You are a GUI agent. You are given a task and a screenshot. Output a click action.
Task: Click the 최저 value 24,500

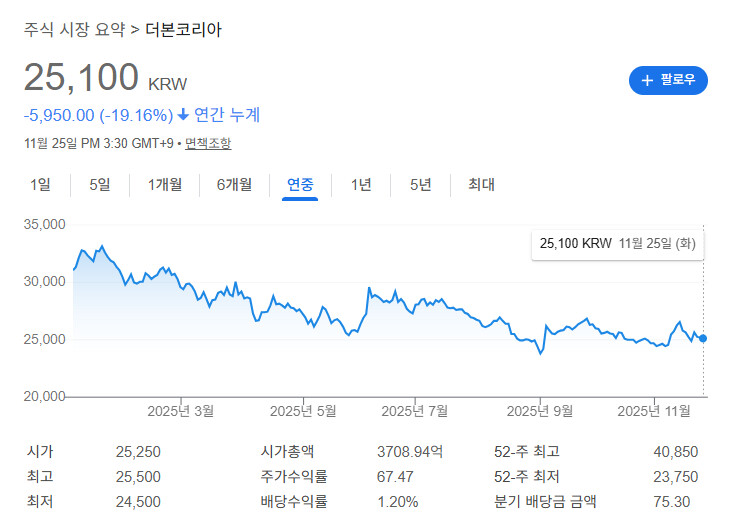[138, 502]
